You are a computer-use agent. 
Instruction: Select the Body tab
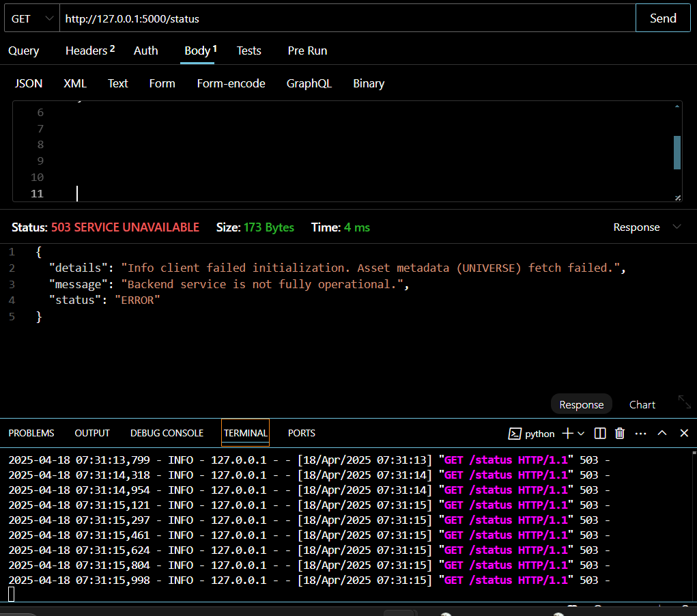coord(200,51)
